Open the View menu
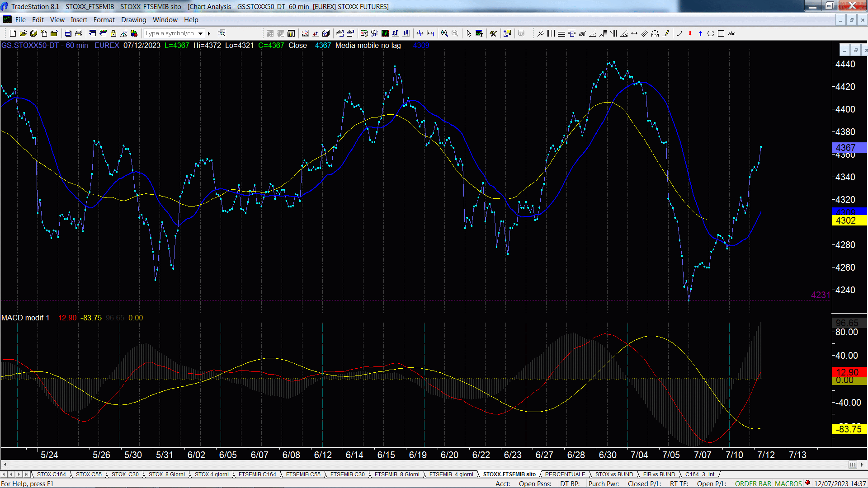Image resolution: width=868 pixels, height=488 pixels. pos(57,19)
